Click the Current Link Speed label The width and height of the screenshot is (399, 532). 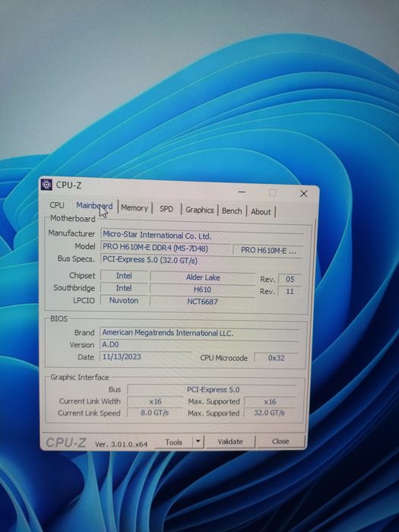pyautogui.click(x=89, y=413)
